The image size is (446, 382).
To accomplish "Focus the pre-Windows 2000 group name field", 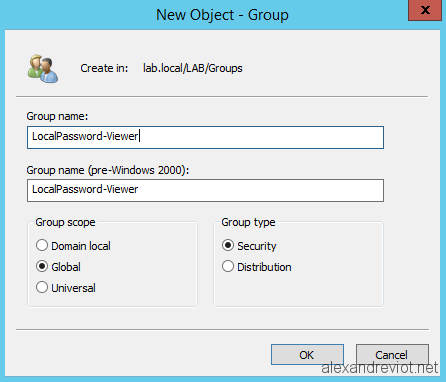I will 205,190.
